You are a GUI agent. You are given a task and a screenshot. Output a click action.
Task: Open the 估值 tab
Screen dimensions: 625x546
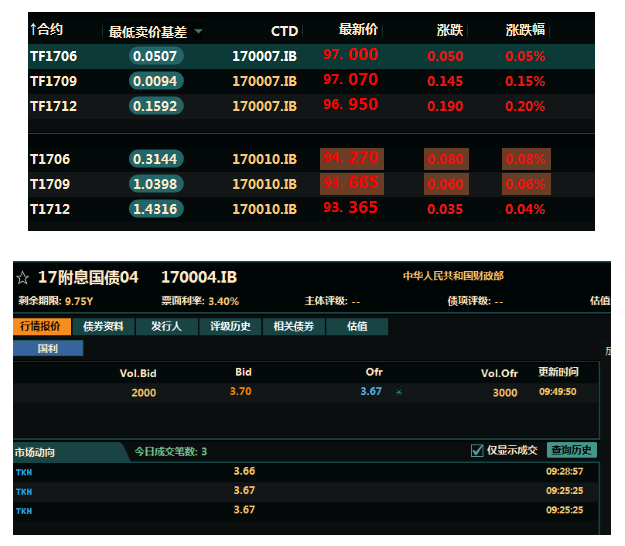pyautogui.click(x=356, y=326)
